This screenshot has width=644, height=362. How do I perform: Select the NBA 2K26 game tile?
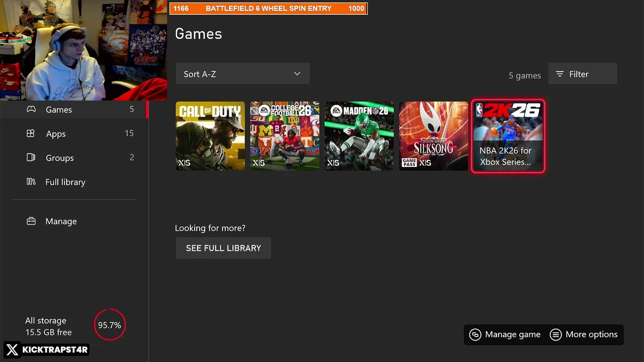pos(508,136)
